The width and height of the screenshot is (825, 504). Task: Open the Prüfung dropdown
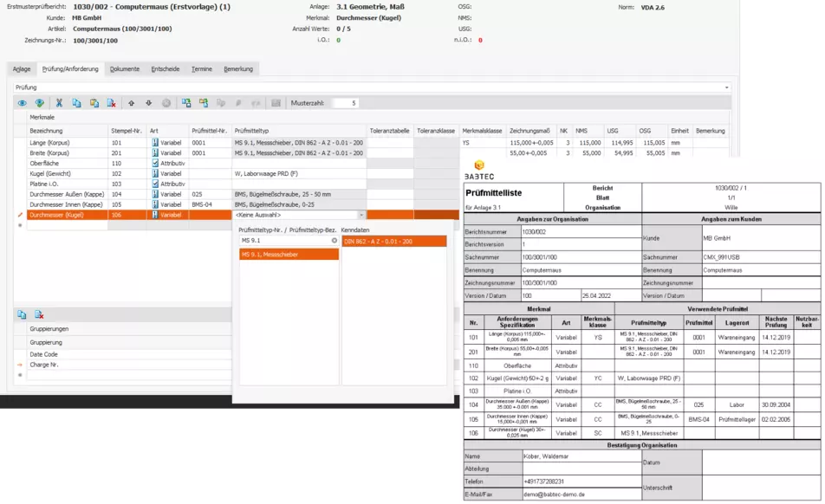point(726,87)
